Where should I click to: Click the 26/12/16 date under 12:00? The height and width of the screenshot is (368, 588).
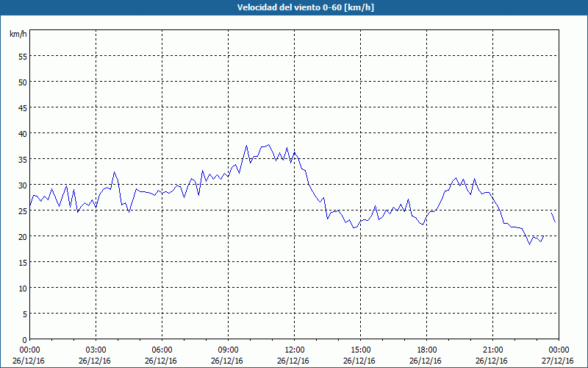point(293,361)
